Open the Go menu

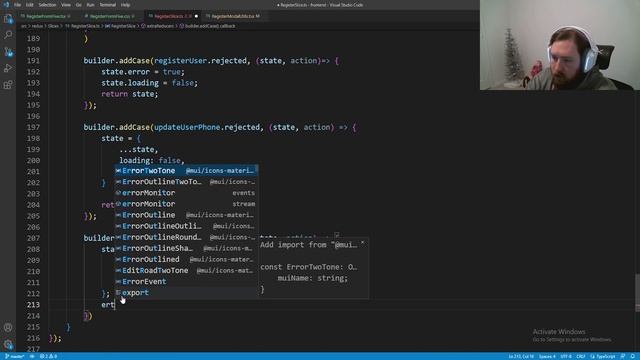79,5
